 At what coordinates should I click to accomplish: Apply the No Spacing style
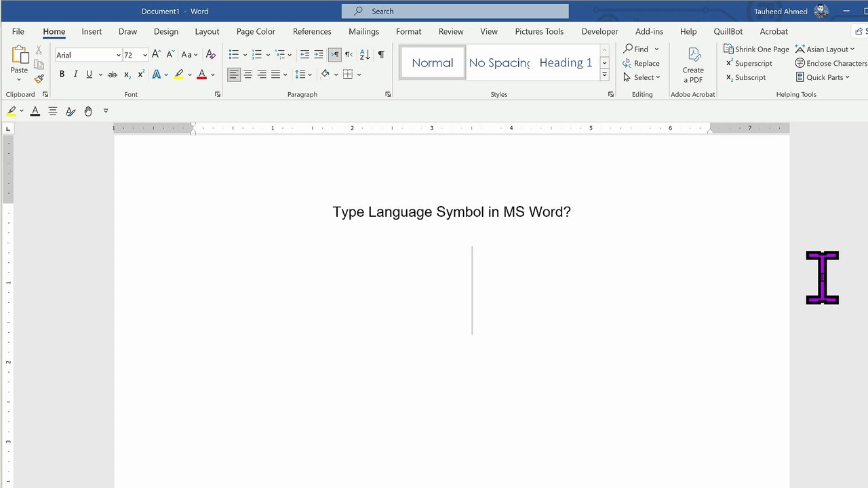pos(500,62)
